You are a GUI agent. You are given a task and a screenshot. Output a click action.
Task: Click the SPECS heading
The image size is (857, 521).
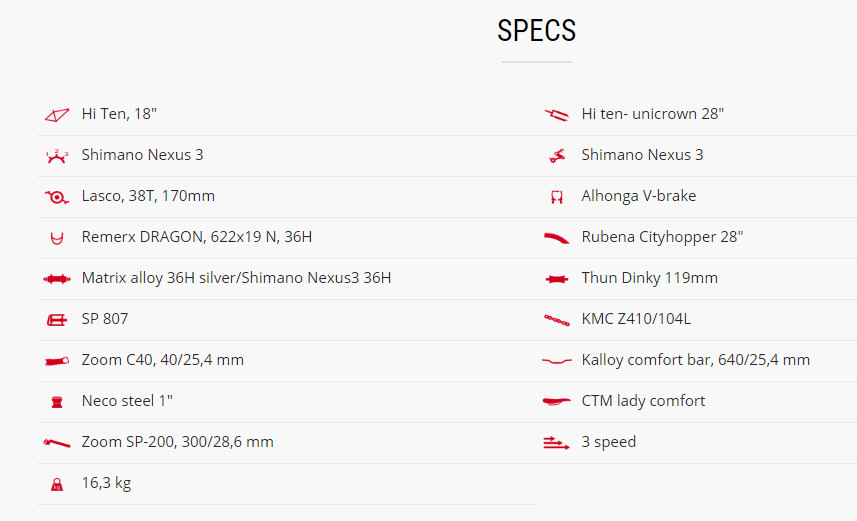(x=536, y=31)
